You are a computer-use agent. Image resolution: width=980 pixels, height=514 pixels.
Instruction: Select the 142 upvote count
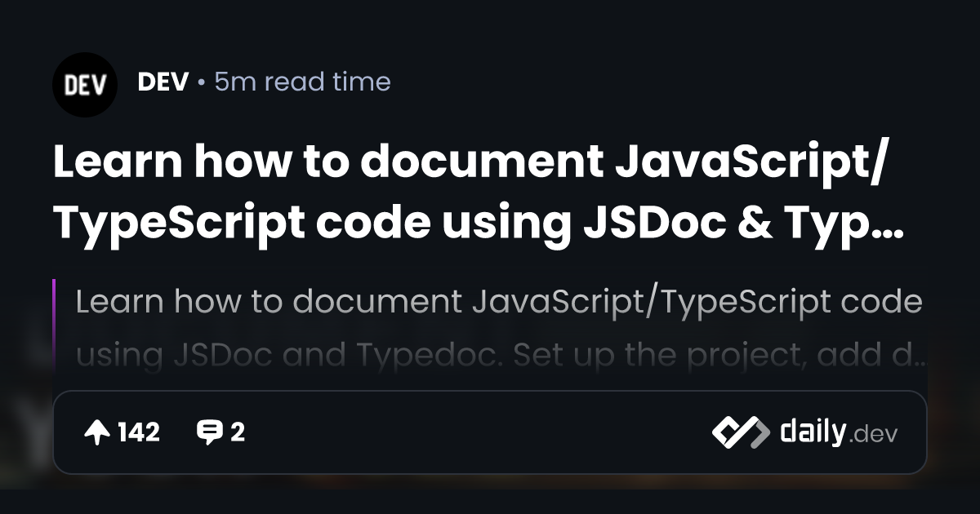[x=139, y=432]
